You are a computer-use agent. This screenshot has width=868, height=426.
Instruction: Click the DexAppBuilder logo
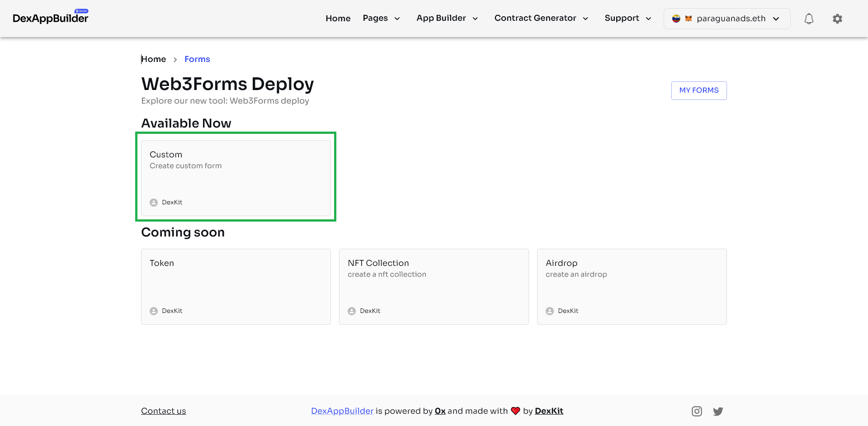(x=51, y=18)
